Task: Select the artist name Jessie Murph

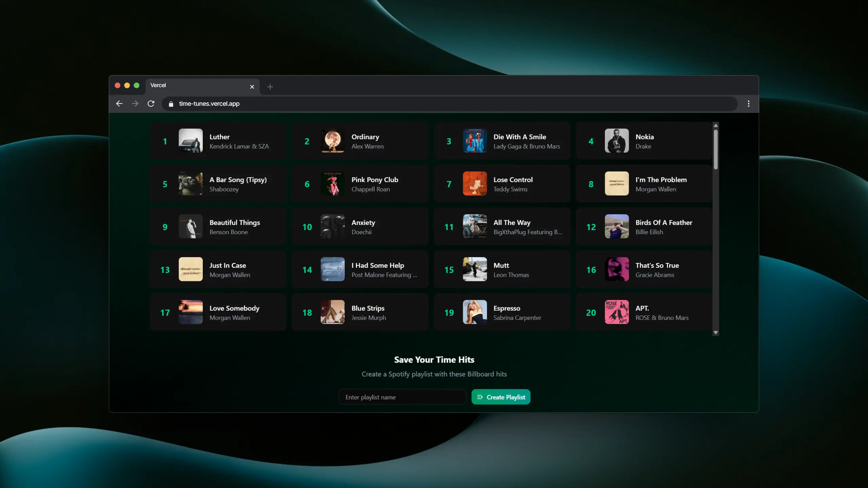Action: click(x=369, y=318)
